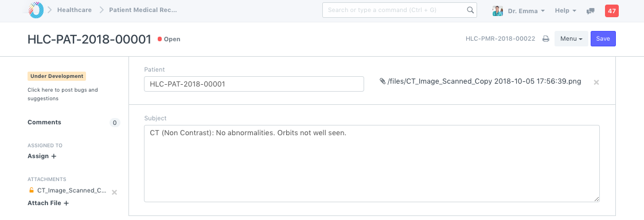
Task: Click the paperclip icon next to the file path
Action: (383, 81)
